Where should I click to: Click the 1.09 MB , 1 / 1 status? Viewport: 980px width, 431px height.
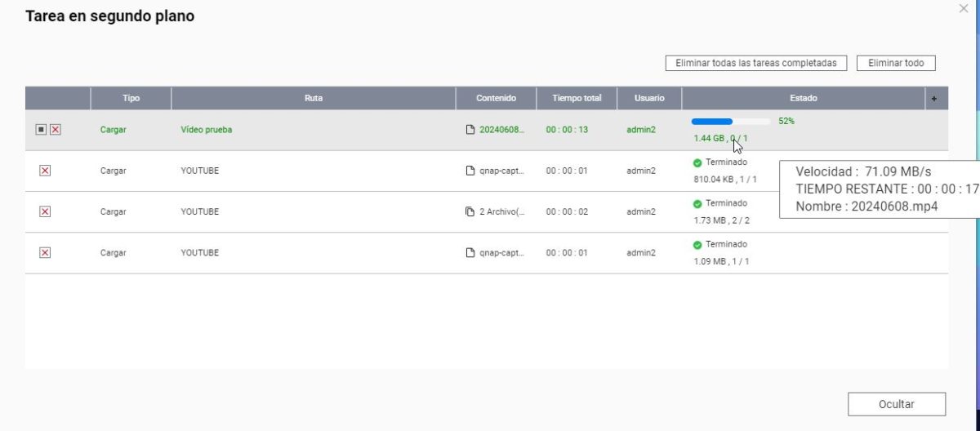pyautogui.click(x=721, y=261)
